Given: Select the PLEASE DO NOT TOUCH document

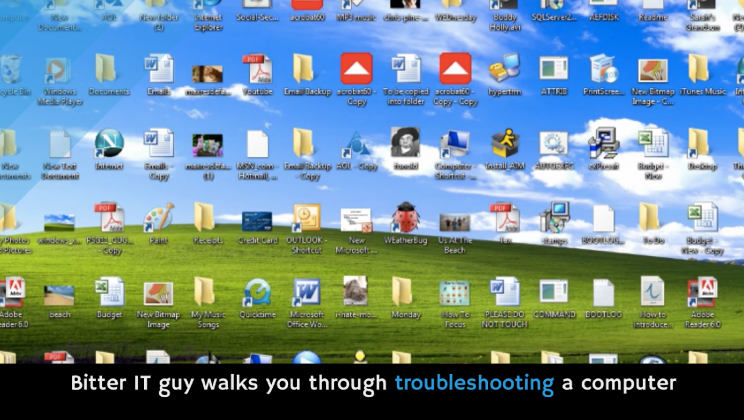Looking at the screenshot, I should click(x=504, y=291).
